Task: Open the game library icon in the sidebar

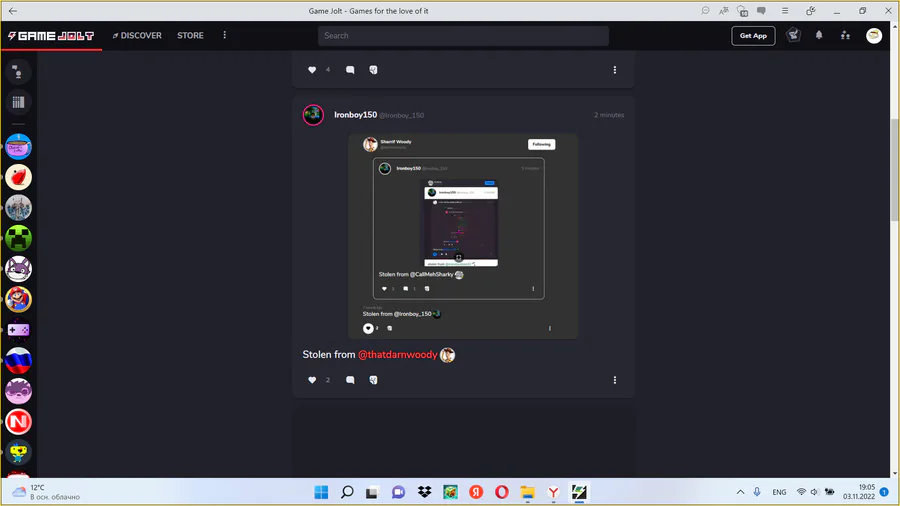Action: [x=18, y=103]
